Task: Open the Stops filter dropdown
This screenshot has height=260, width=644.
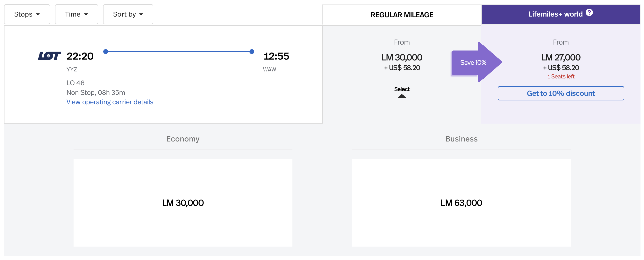Action: 27,14
